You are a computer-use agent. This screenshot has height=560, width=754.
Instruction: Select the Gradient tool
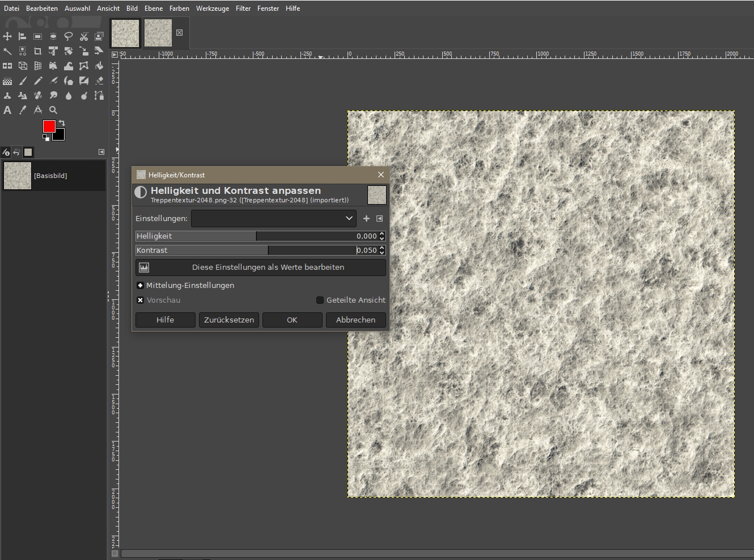click(7, 81)
